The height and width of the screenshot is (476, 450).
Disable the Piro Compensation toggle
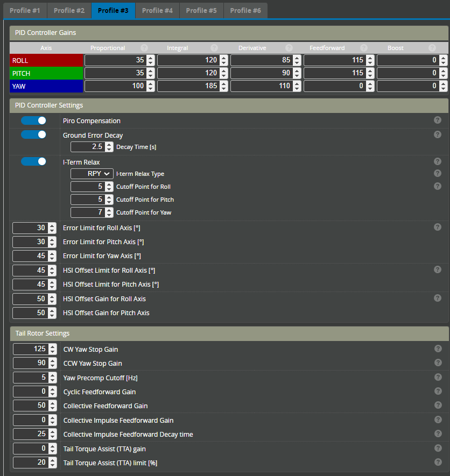pyautogui.click(x=33, y=120)
